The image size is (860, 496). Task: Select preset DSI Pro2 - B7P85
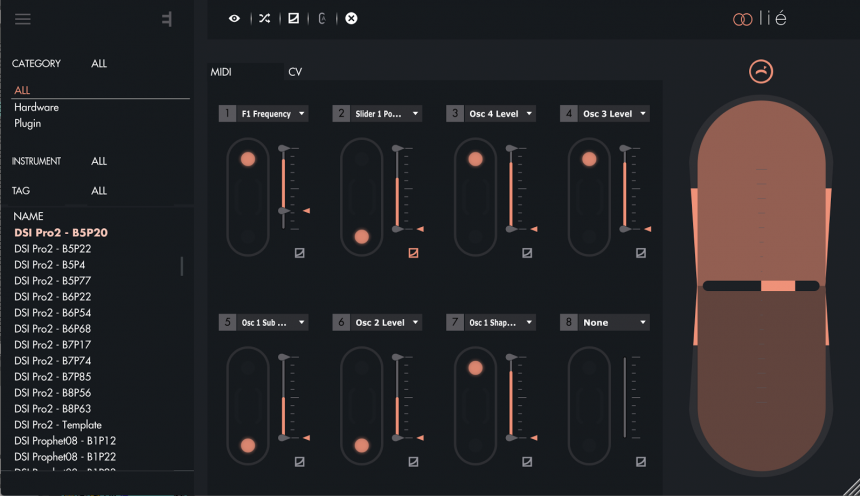53,377
